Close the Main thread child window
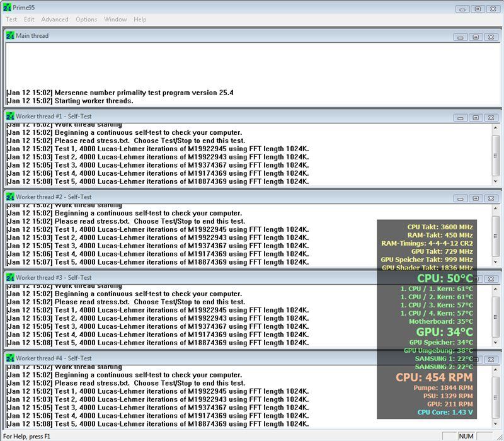The image size is (504, 441). (491, 37)
